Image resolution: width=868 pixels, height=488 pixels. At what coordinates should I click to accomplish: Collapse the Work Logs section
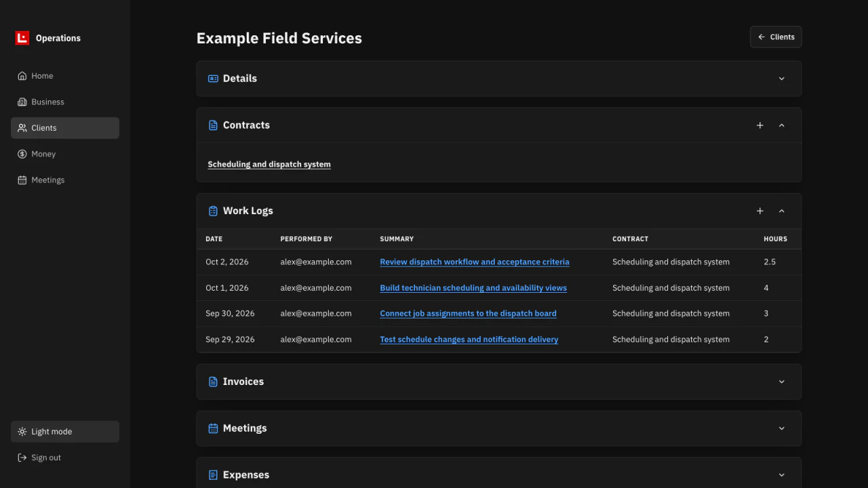click(781, 211)
